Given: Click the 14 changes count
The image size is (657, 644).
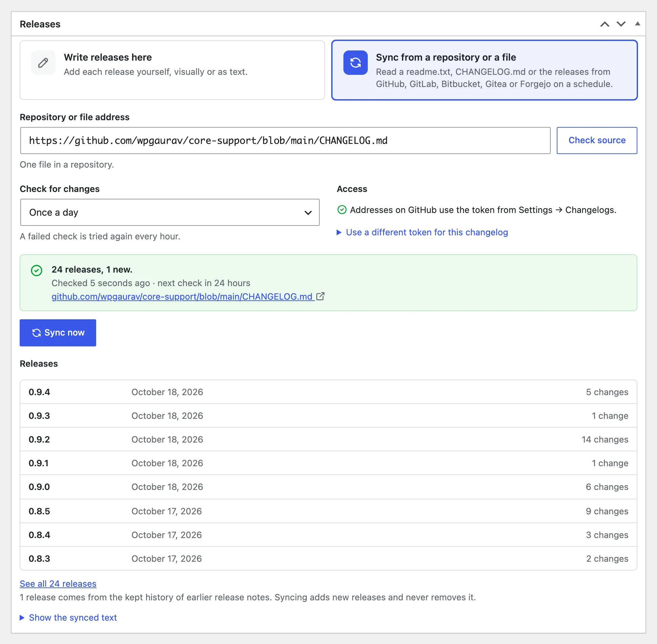Looking at the screenshot, I should point(605,439).
